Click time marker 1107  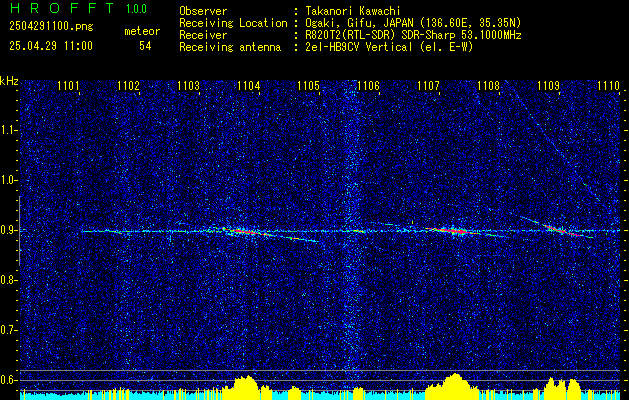(428, 86)
